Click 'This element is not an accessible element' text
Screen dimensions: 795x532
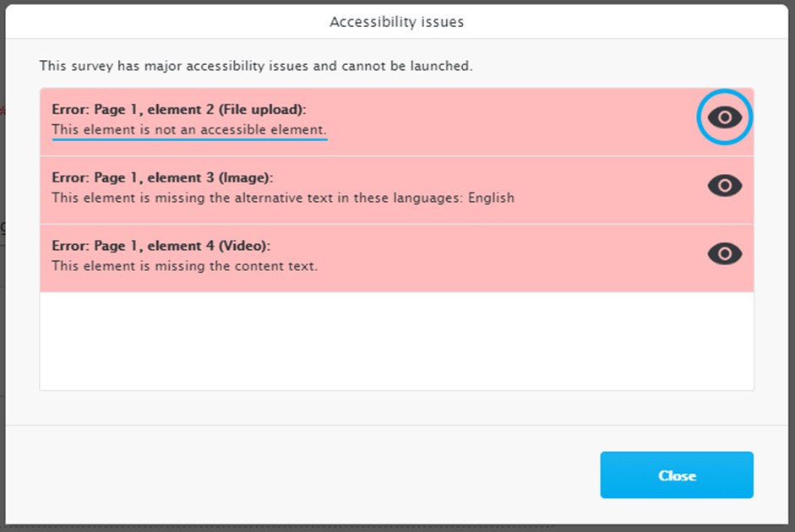pyautogui.click(x=189, y=130)
